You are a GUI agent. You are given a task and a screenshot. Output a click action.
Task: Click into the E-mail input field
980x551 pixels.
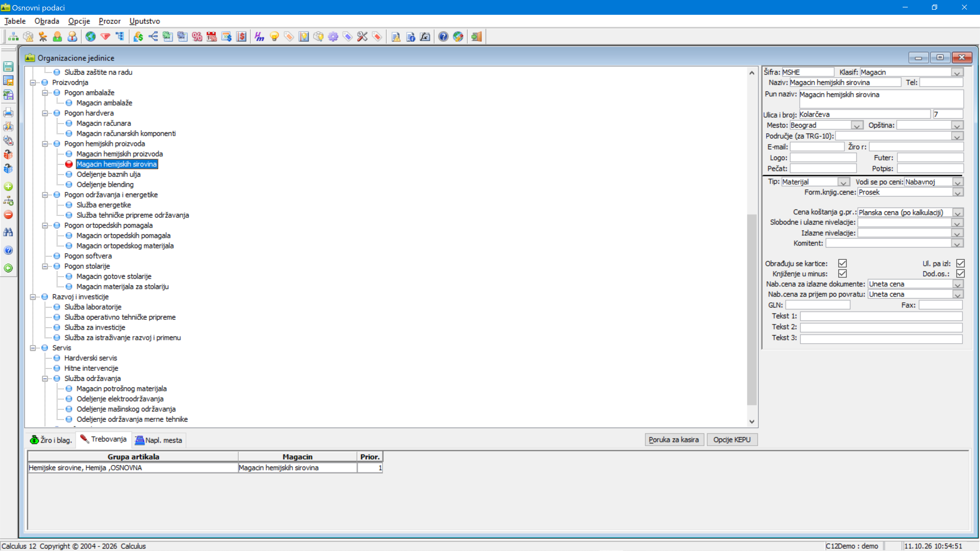tap(817, 147)
